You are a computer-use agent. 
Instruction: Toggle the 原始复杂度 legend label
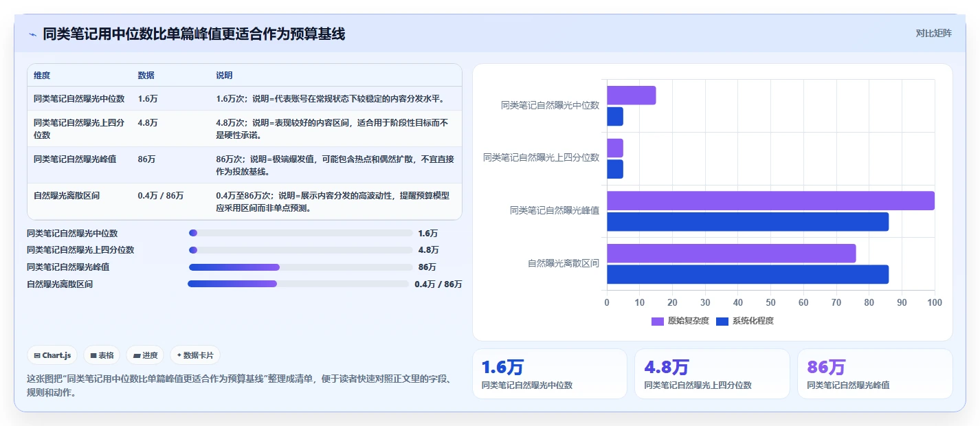click(688, 321)
